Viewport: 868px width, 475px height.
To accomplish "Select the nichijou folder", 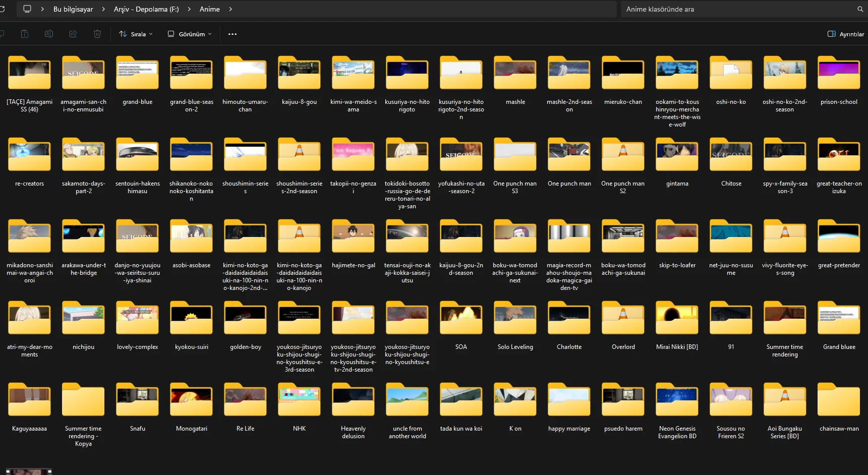I will (83, 326).
